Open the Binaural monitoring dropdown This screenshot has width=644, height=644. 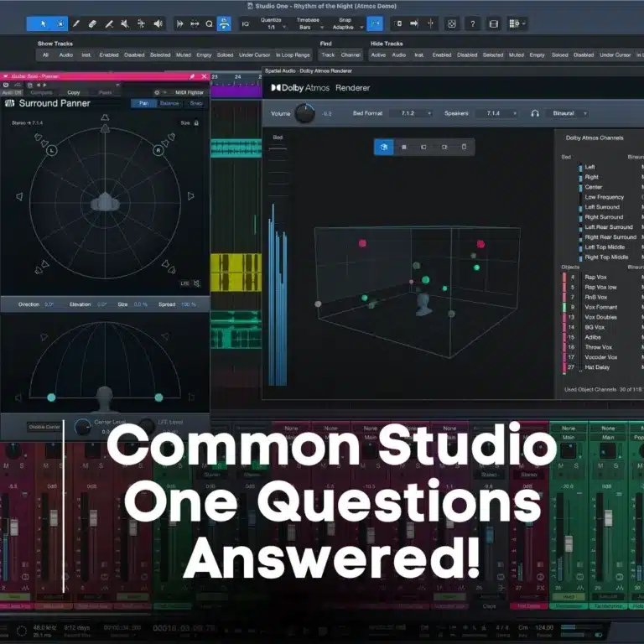tap(567, 113)
